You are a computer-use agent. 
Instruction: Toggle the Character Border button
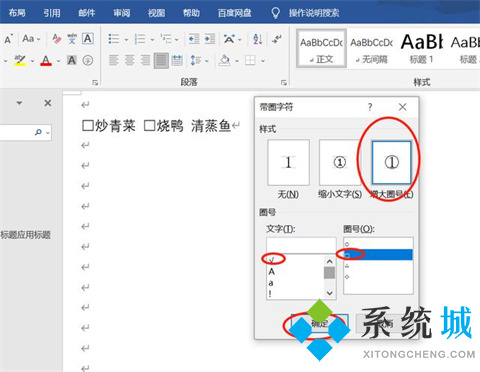pos(88,39)
